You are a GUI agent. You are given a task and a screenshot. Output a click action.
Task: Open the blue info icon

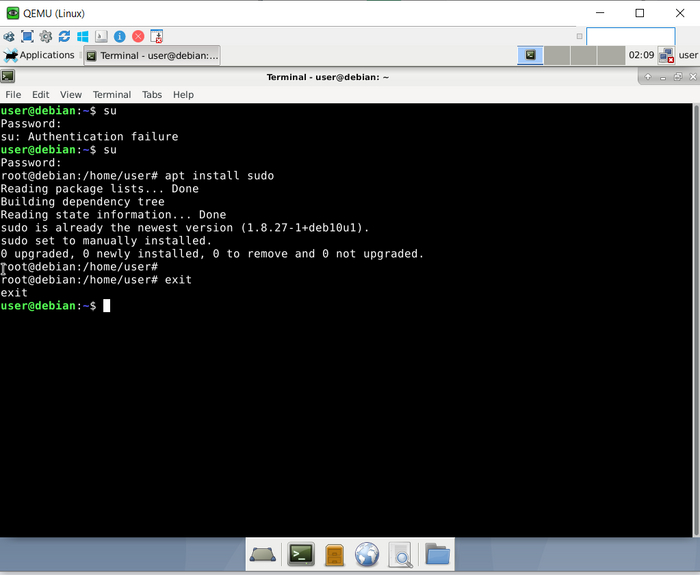tap(120, 37)
